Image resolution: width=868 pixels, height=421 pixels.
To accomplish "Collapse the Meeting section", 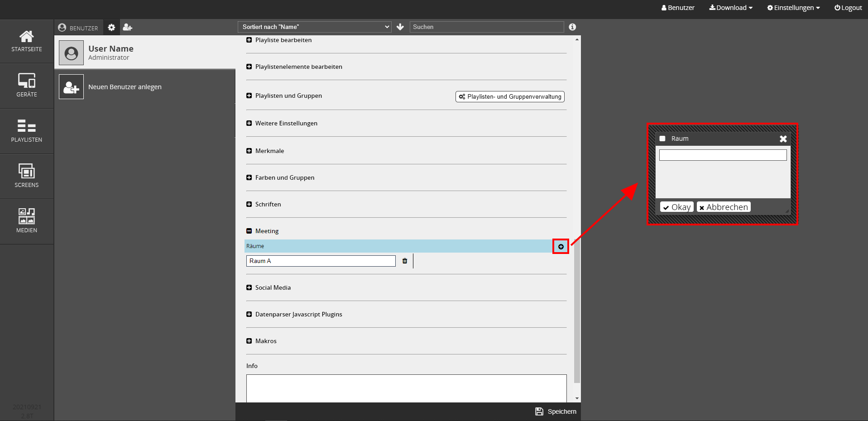I will [x=249, y=231].
